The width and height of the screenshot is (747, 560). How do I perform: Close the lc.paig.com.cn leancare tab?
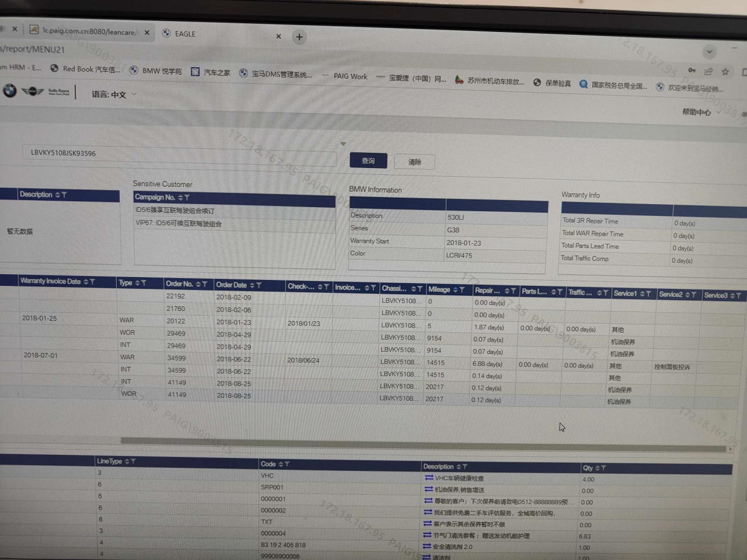(147, 33)
